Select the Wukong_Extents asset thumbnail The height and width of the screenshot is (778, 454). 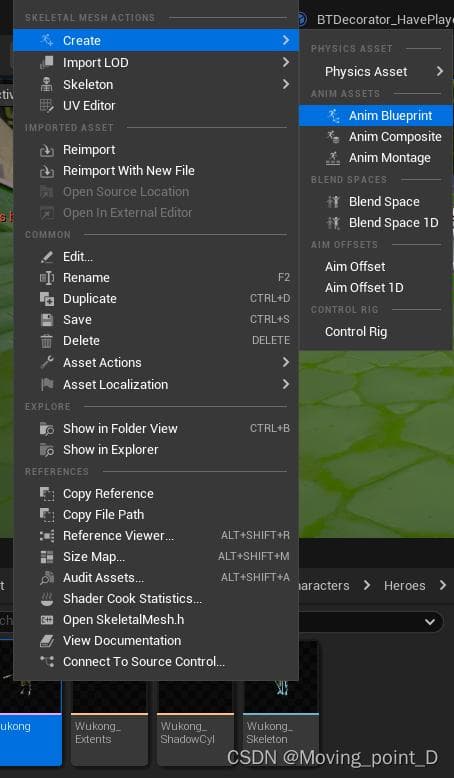[109, 703]
